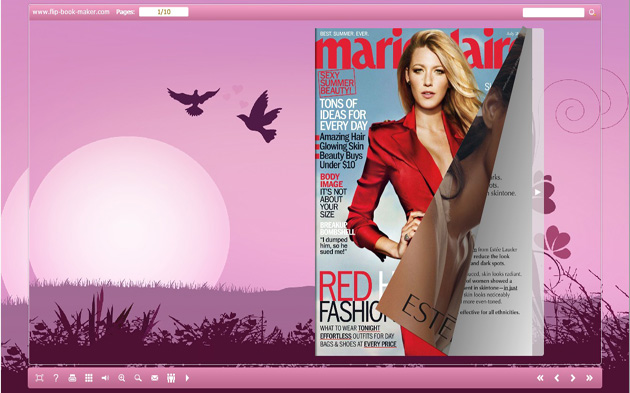
Task: Go to next page arrow
Action: [x=573, y=378]
